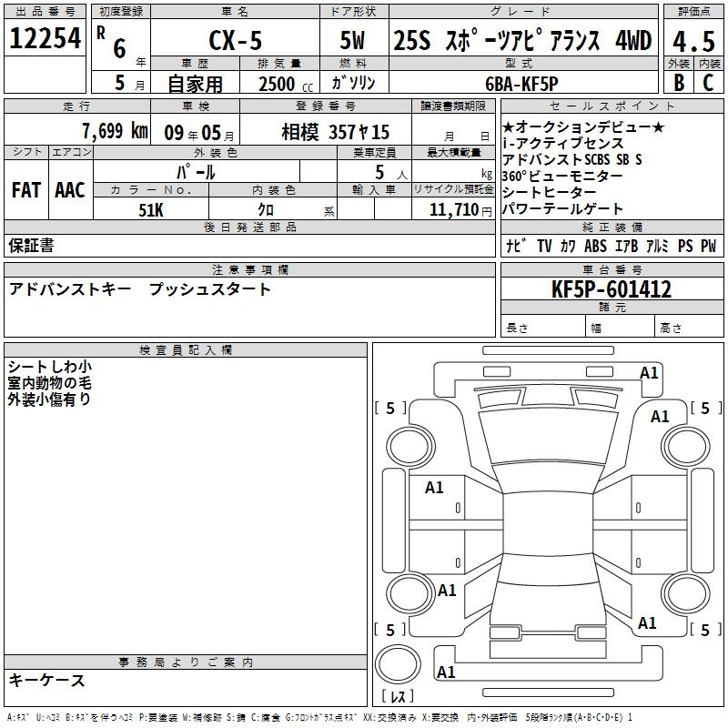Click the model code 6BA-KF5P
Image resolution: width=728 pixels, height=728 pixels.
pyautogui.click(x=521, y=84)
